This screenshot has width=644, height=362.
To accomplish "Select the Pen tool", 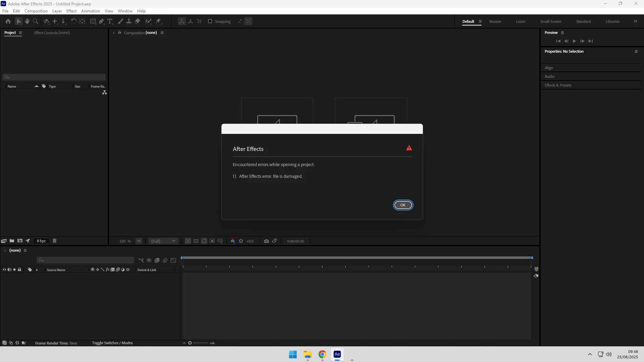I will [x=101, y=21].
